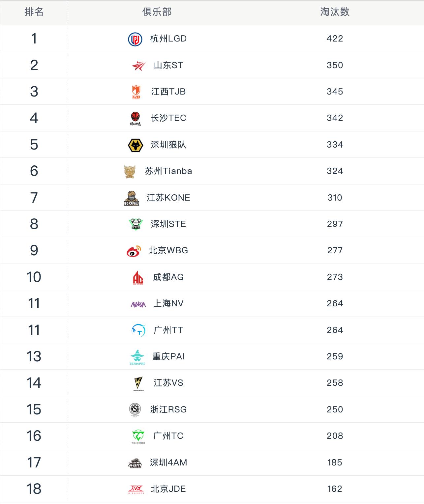Click the 成都AG red logo
Viewport: 424px width, 504px height.
pyautogui.click(x=138, y=277)
